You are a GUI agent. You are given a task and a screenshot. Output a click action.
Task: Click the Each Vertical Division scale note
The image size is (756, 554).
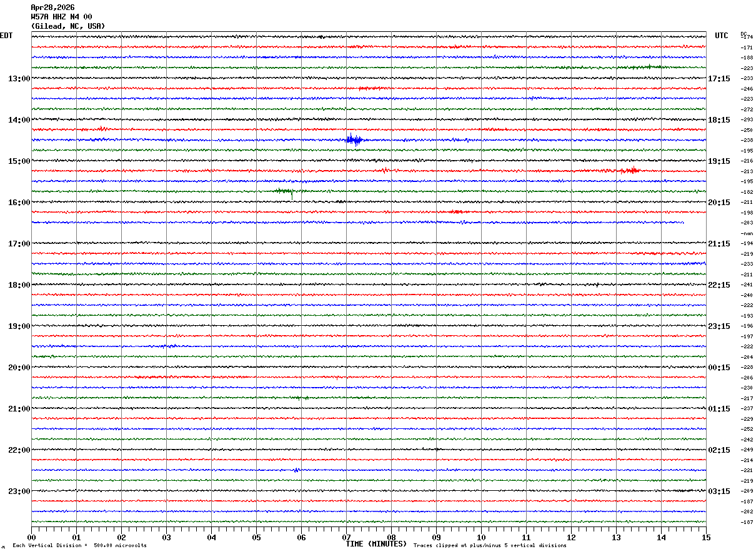pyautogui.click(x=79, y=546)
